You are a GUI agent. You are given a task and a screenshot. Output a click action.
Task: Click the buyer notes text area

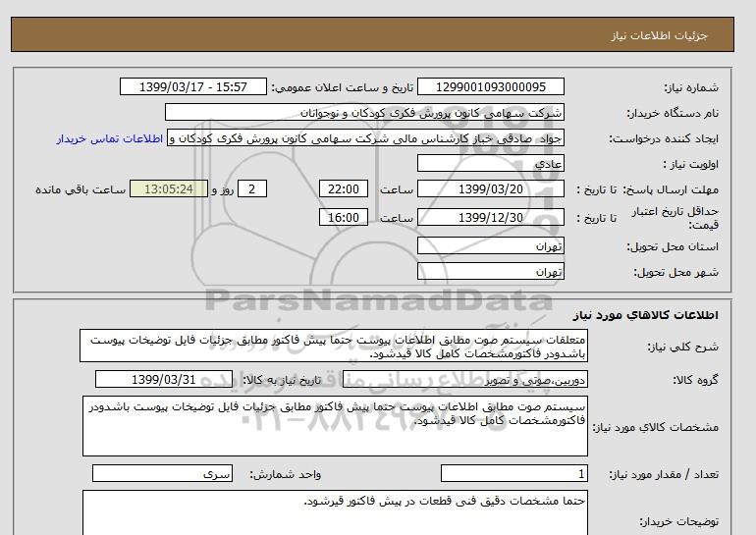coord(335,512)
